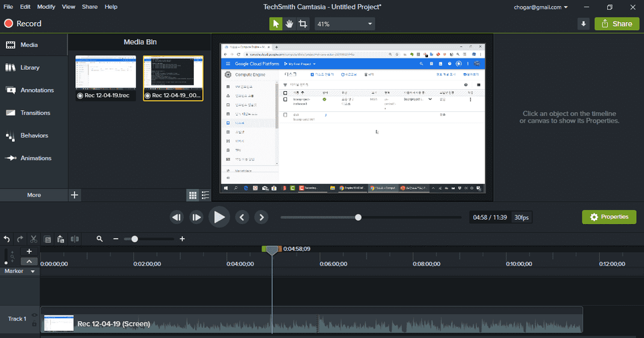Switch to the Media tab

[x=34, y=45]
